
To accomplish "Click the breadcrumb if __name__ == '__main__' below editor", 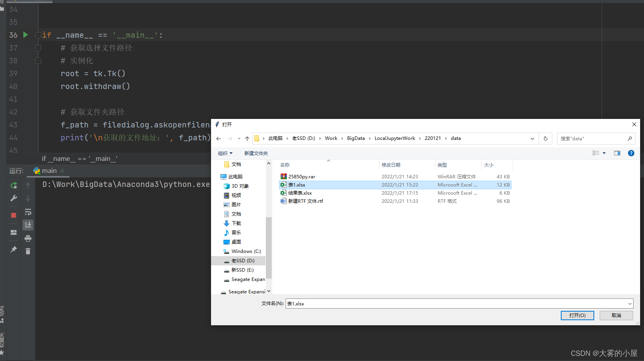I will click(80, 159).
